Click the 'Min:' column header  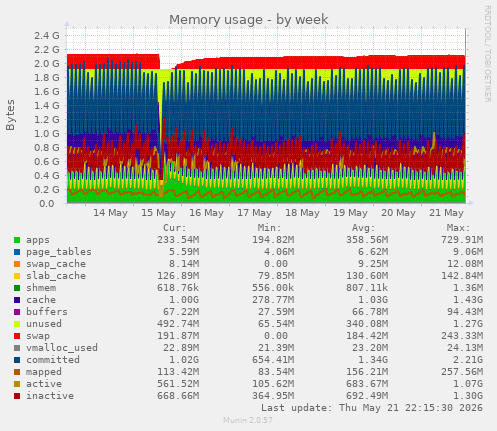[269, 228]
